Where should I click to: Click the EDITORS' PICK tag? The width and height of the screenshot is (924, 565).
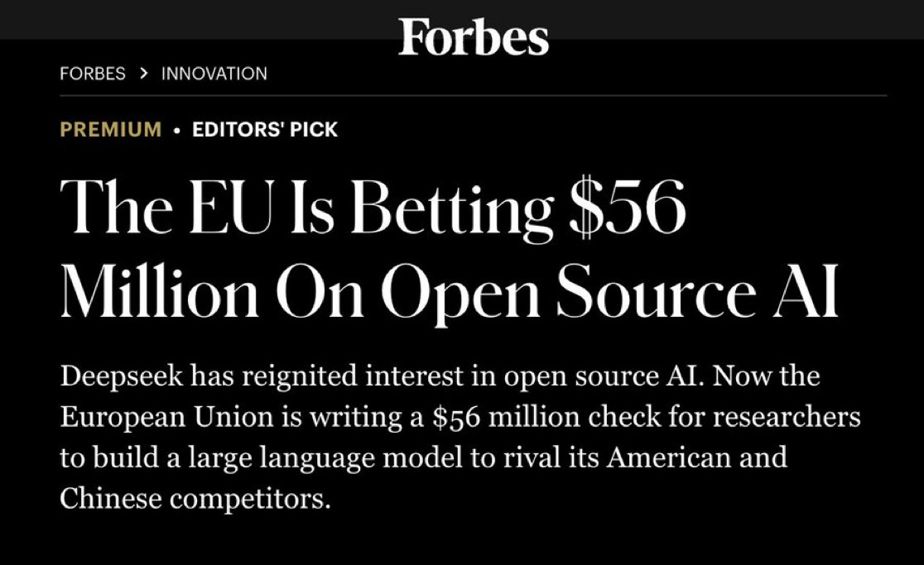(265, 130)
